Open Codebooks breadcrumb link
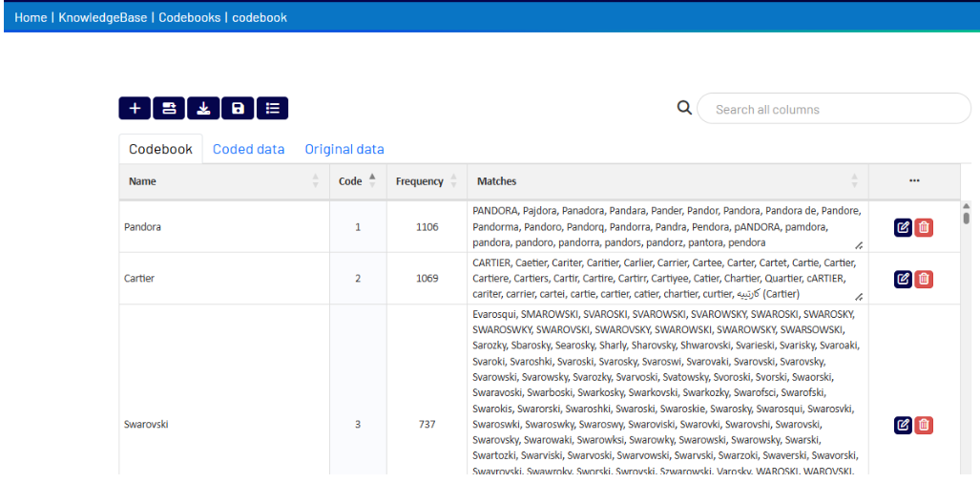980x483 pixels. pyautogui.click(x=189, y=17)
